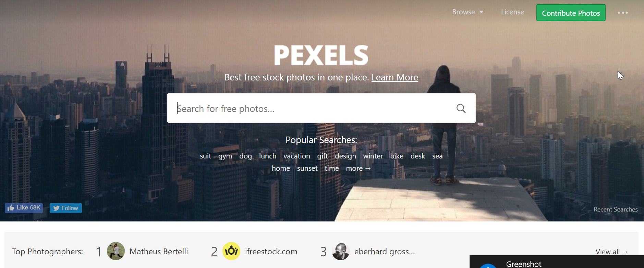Click the Facebook Like thumbs-up button
Viewport: 644px width, 268px height.
[24, 208]
